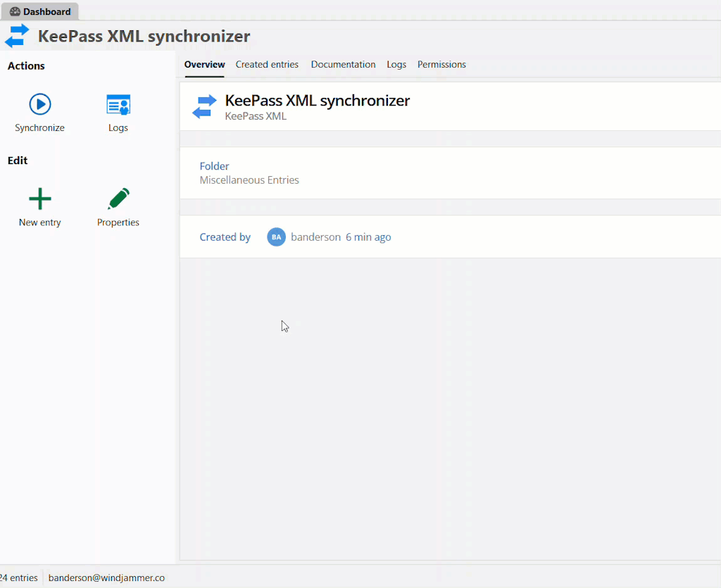Click the banderson username next to the avatar

[x=315, y=237]
